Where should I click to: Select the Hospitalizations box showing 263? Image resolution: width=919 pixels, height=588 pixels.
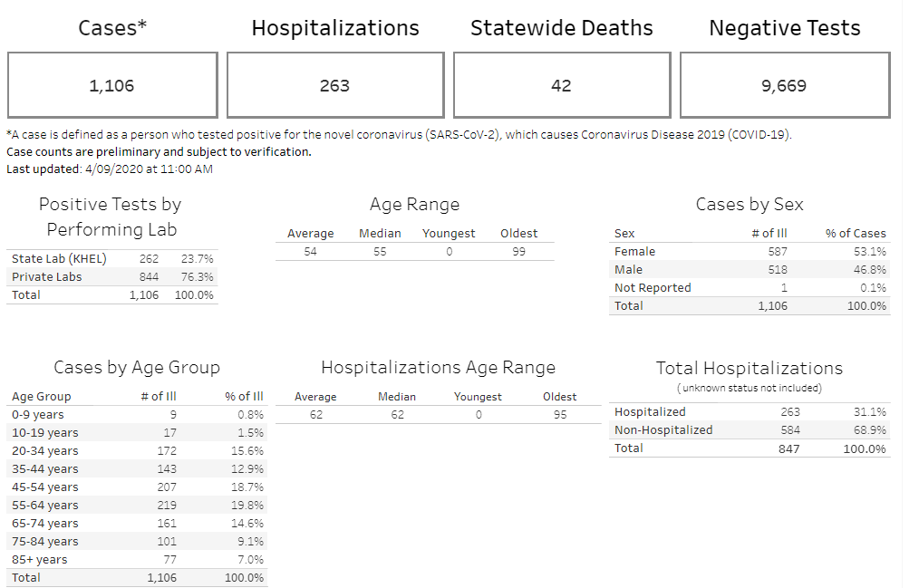[334, 85]
